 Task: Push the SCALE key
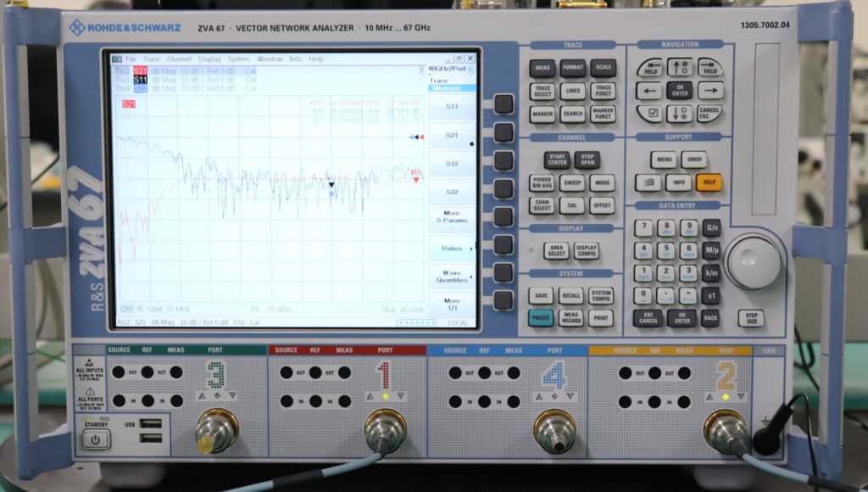pos(604,68)
